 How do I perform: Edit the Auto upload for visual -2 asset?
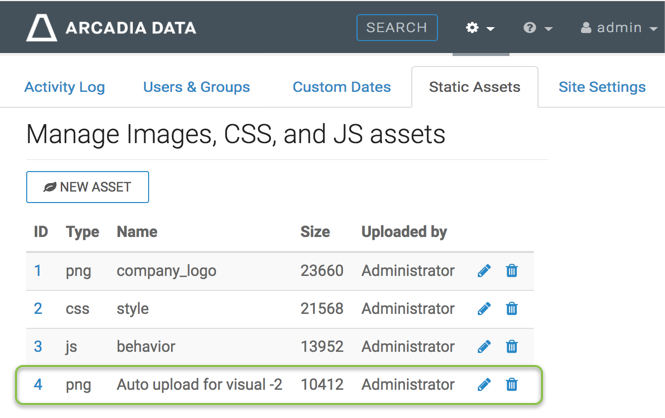pyautogui.click(x=484, y=385)
